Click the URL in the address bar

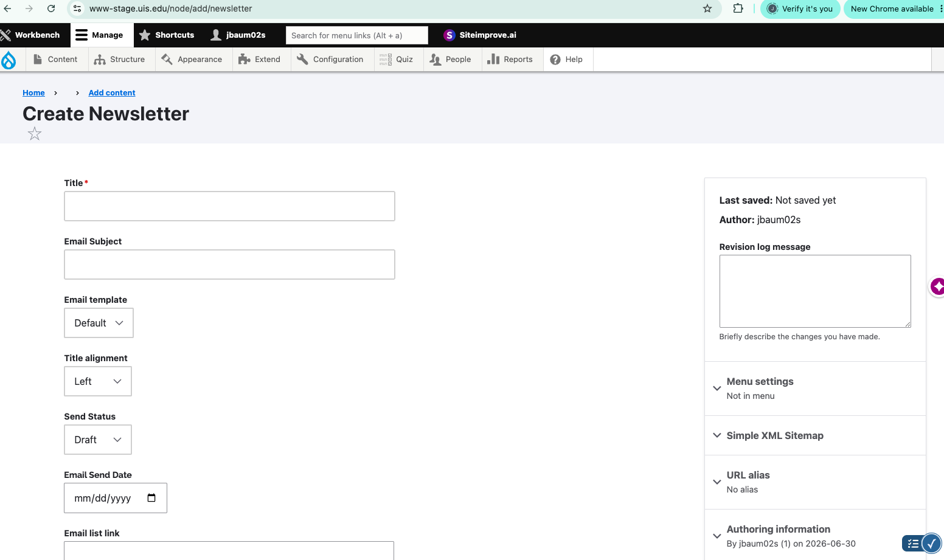[170, 9]
